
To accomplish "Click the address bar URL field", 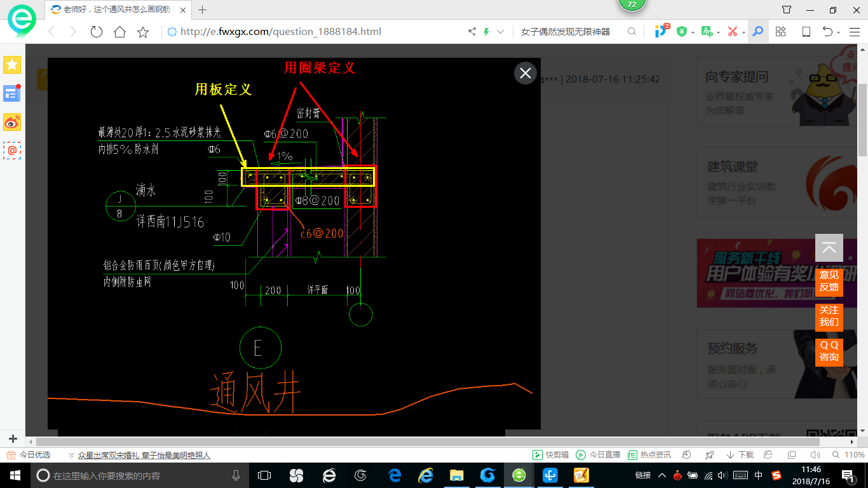I will coord(280,32).
